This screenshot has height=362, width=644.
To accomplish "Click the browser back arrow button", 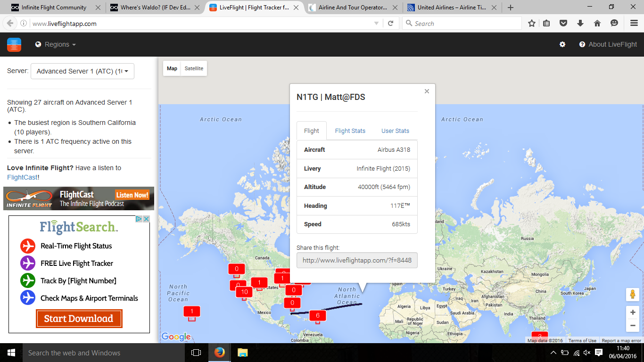I will 10,24.
